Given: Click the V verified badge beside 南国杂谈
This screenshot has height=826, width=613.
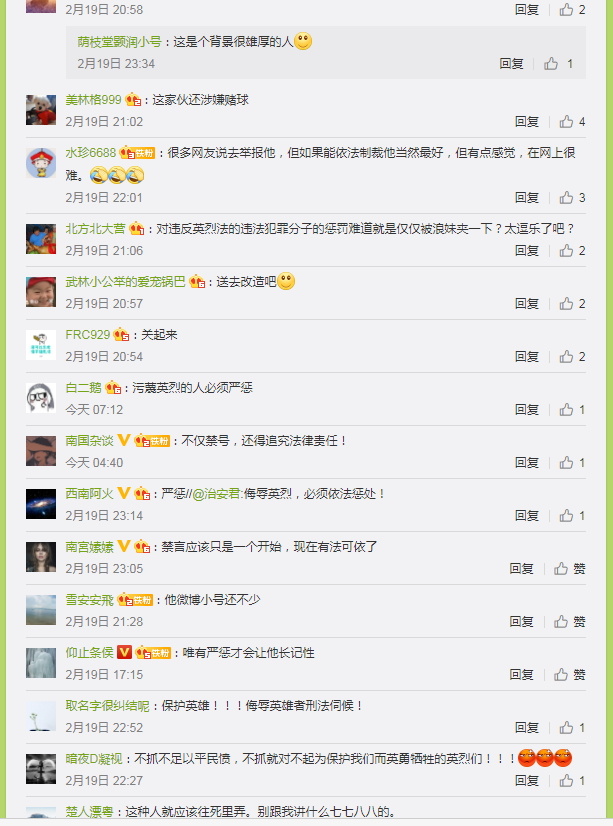Looking at the screenshot, I should pos(124,440).
